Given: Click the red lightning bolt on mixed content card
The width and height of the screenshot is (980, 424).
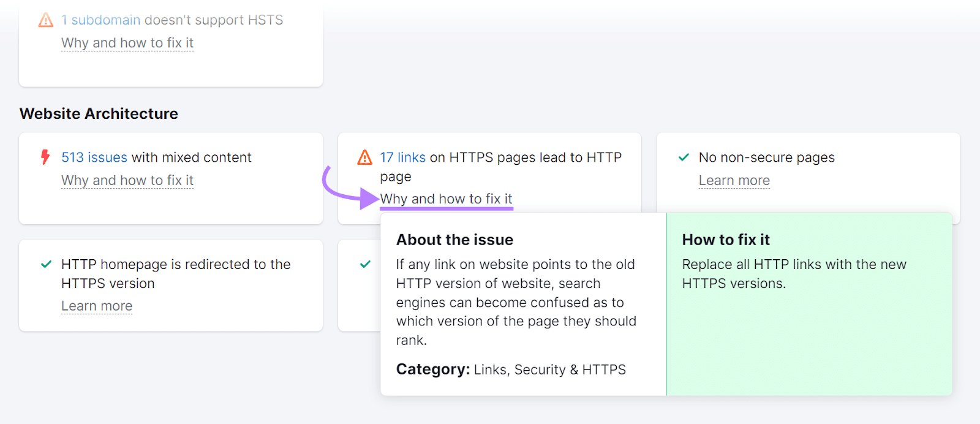Looking at the screenshot, I should point(43,157).
